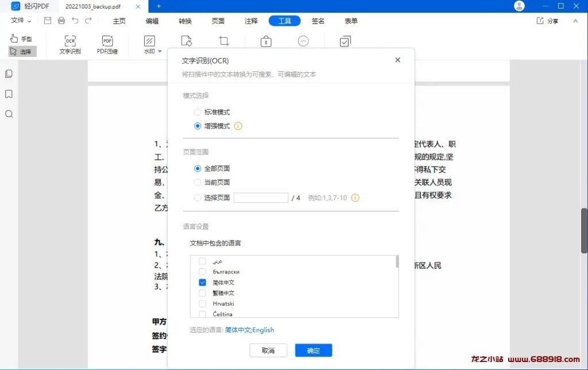Switch to the 编辑 tab
The image size is (588, 370).
[x=152, y=21]
